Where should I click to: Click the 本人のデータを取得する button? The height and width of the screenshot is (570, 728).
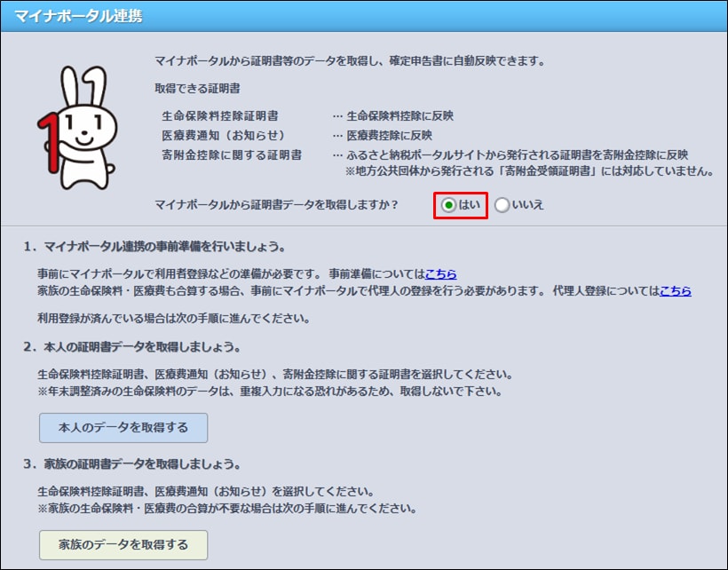(x=123, y=428)
